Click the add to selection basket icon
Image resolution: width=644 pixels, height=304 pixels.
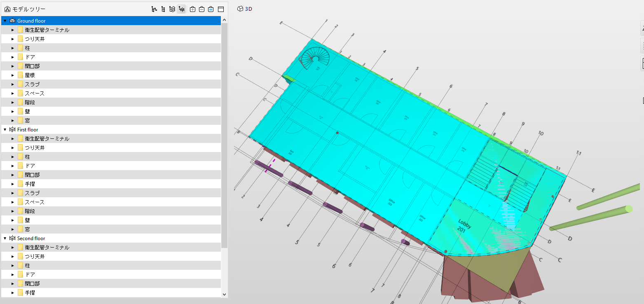193,9
